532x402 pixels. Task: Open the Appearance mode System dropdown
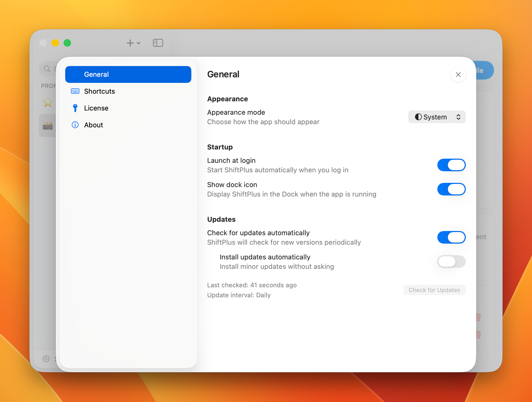point(437,117)
